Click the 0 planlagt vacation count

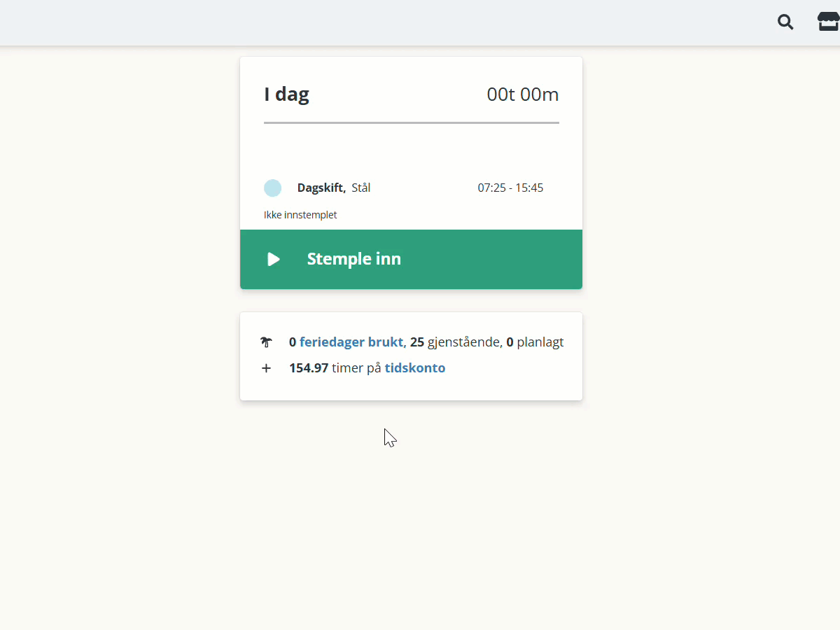pos(535,342)
